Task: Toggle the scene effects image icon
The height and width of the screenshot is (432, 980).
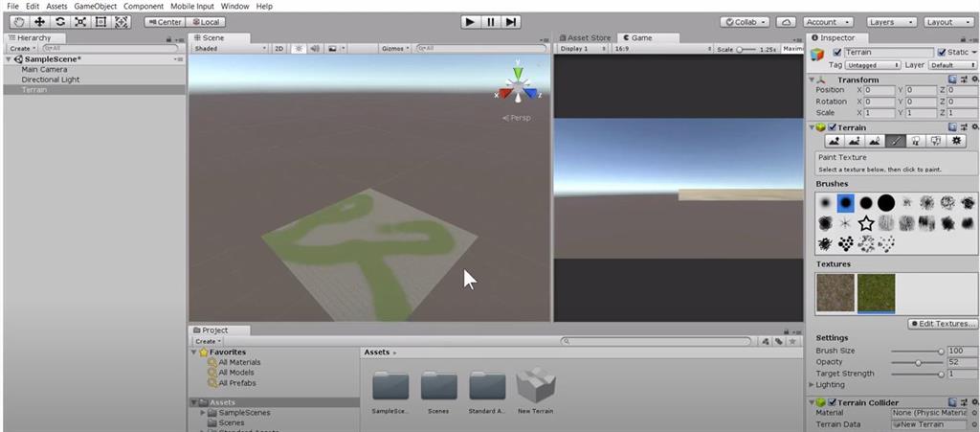Action: coord(332,48)
